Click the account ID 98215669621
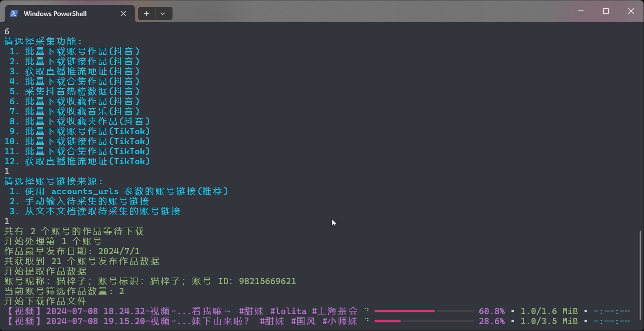644x331 pixels. pos(267,281)
